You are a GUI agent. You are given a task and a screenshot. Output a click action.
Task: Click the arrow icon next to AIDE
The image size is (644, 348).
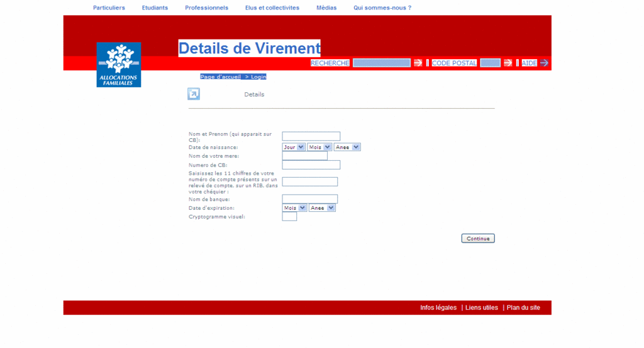[x=544, y=63]
